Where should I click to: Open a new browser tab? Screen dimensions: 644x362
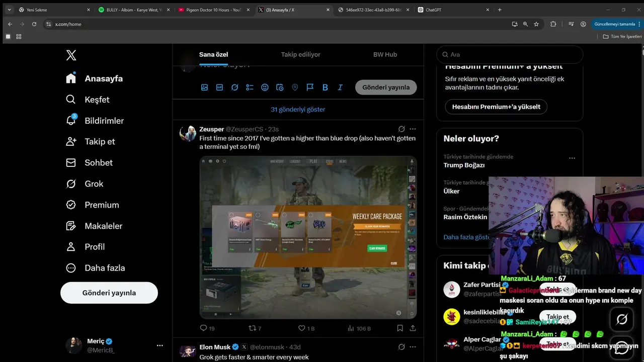point(500,10)
